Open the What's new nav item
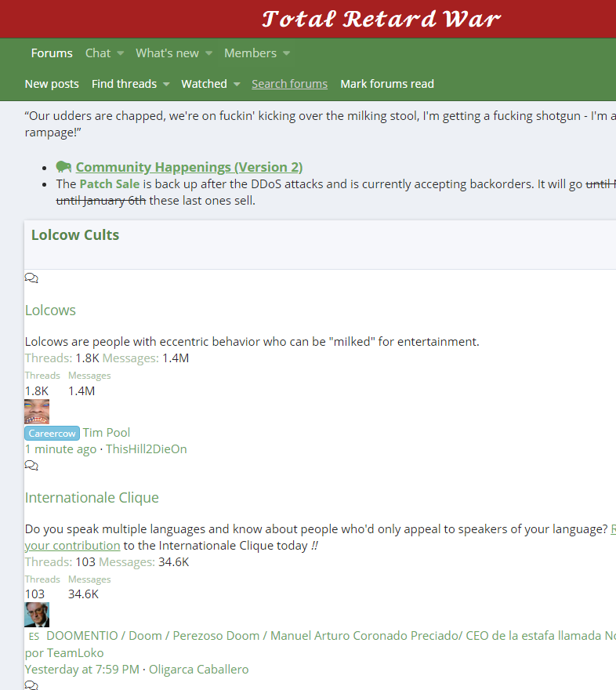Screen dimensions: 616x690 (167, 53)
